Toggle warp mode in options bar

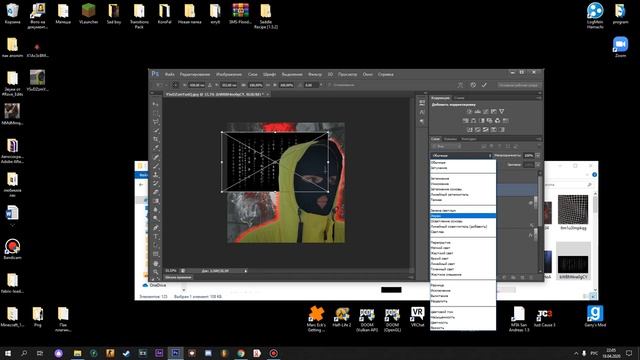click(460, 85)
